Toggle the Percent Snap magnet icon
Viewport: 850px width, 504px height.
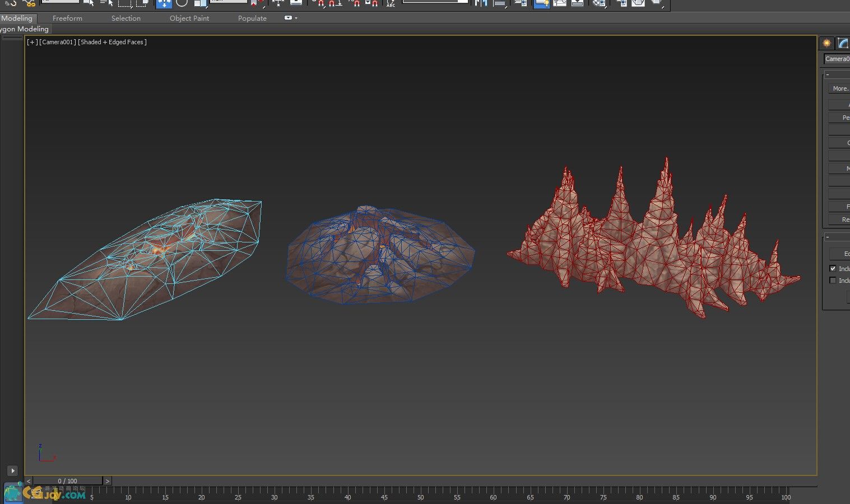pyautogui.click(x=355, y=3)
